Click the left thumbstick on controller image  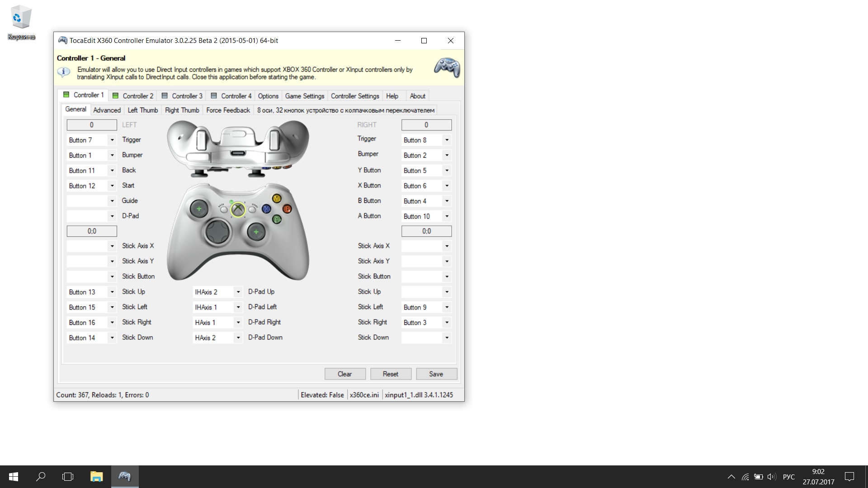[x=199, y=209]
